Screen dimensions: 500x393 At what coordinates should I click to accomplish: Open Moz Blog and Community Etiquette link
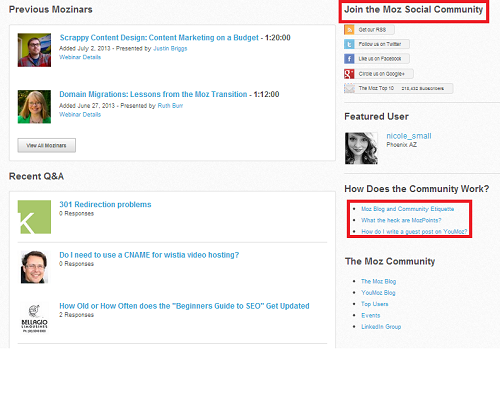[x=408, y=209]
